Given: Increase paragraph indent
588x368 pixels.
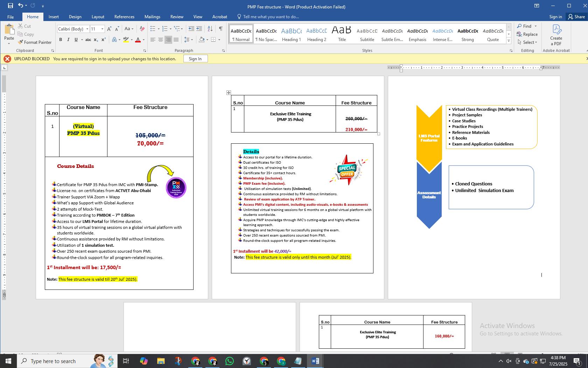Looking at the screenshot, I should click(x=199, y=29).
